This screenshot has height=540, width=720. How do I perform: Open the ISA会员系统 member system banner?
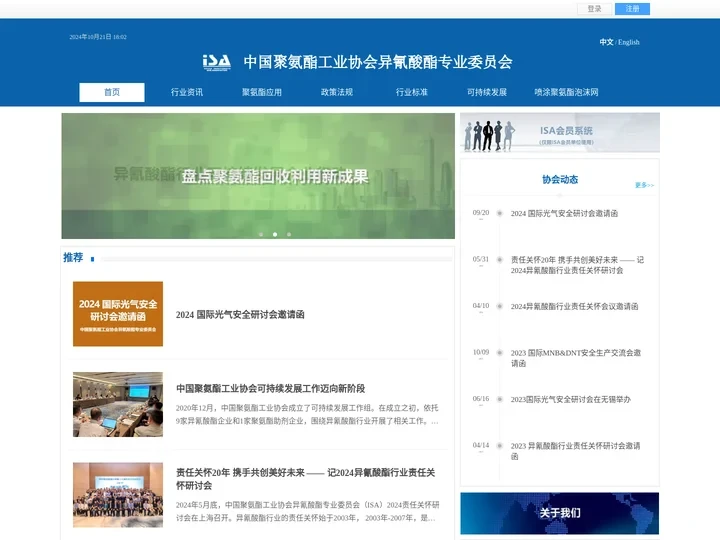point(560,133)
